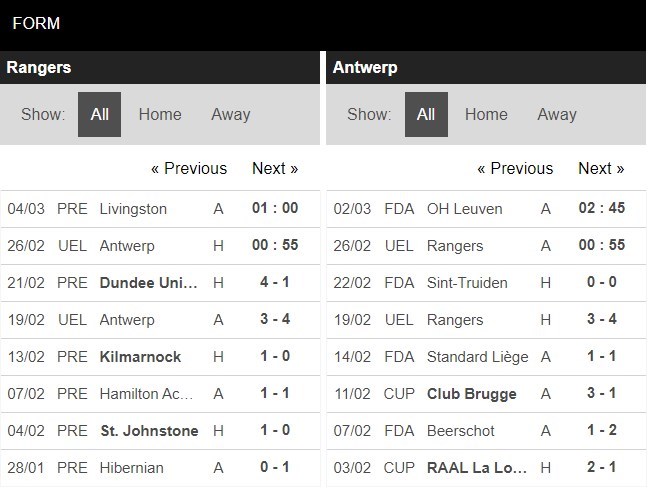Click the Sint-Truiden 0 - 0 score

point(601,283)
